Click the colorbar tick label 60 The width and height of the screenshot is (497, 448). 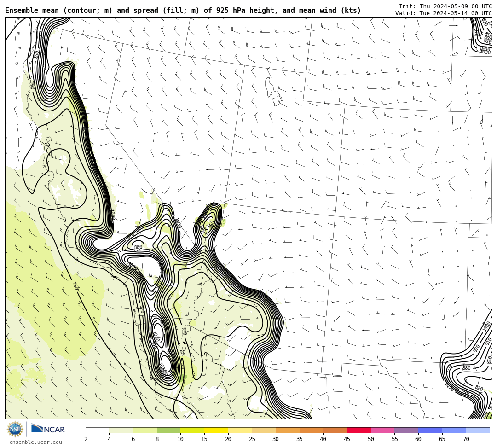coord(418,439)
